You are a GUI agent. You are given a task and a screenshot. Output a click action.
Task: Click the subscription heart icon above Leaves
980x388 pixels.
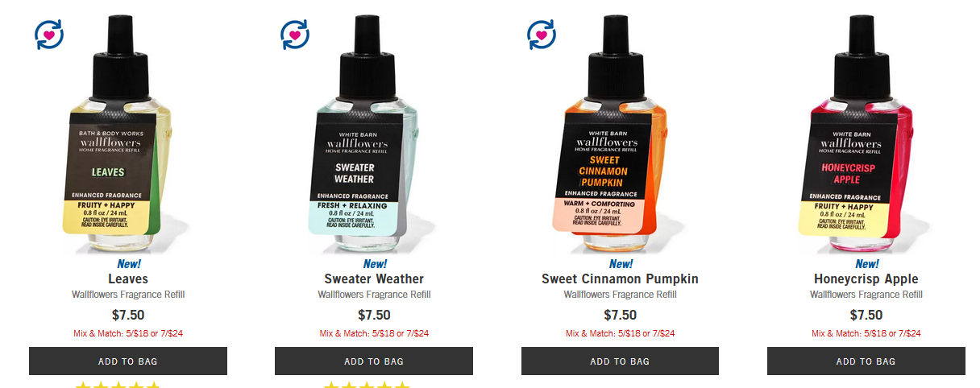coord(49,35)
